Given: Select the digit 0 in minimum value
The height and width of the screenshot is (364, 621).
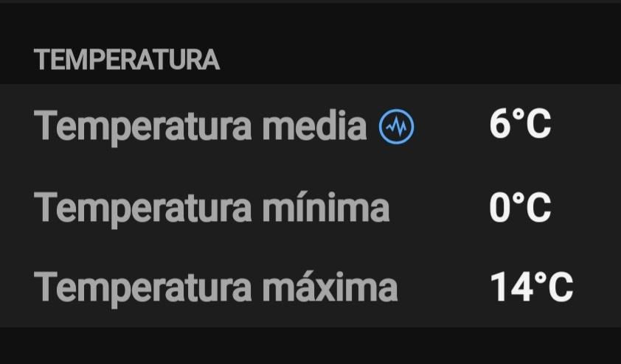Looking at the screenshot, I should pos(500,207).
